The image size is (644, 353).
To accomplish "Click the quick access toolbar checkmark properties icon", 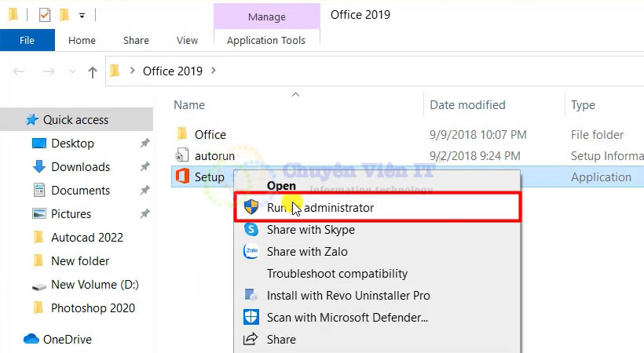I will coord(44,15).
